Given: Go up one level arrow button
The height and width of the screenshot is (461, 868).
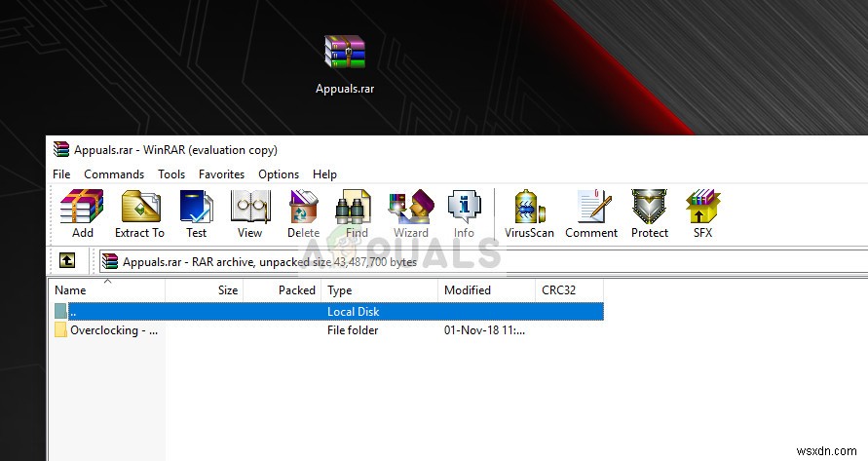Looking at the screenshot, I should 67,260.
